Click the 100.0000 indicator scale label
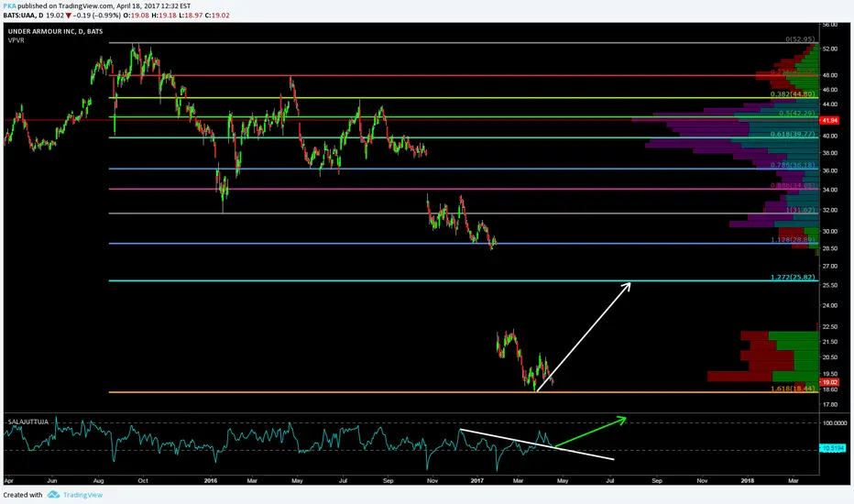The width and height of the screenshot is (854, 504). point(835,422)
